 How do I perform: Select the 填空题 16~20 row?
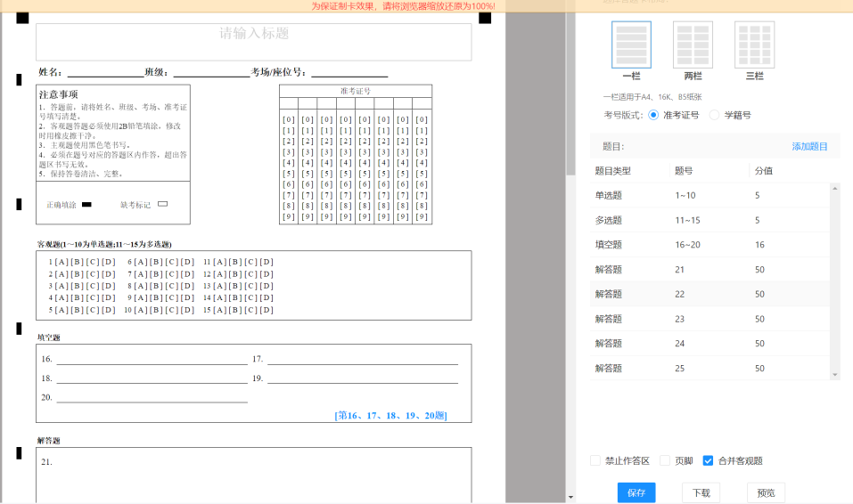[709, 245]
